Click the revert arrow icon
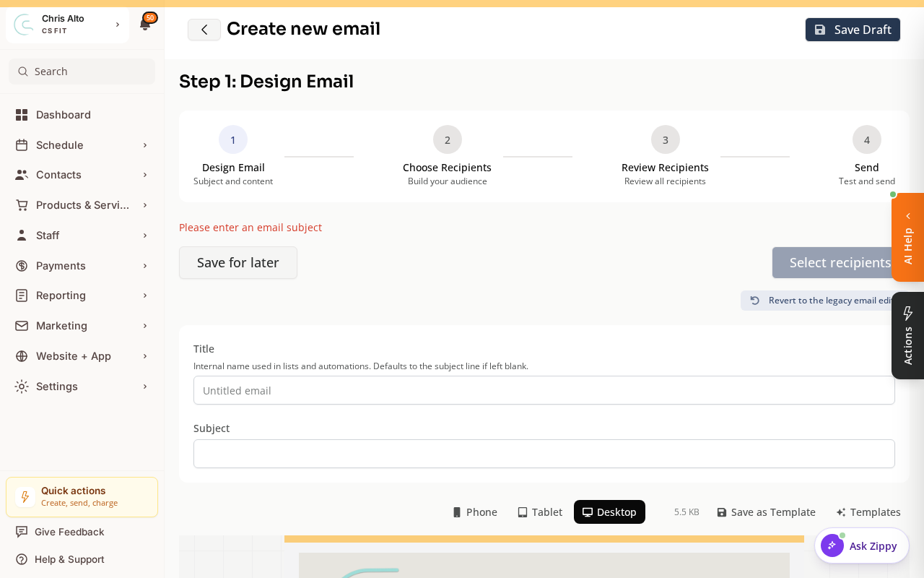 pyautogui.click(x=755, y=301)
